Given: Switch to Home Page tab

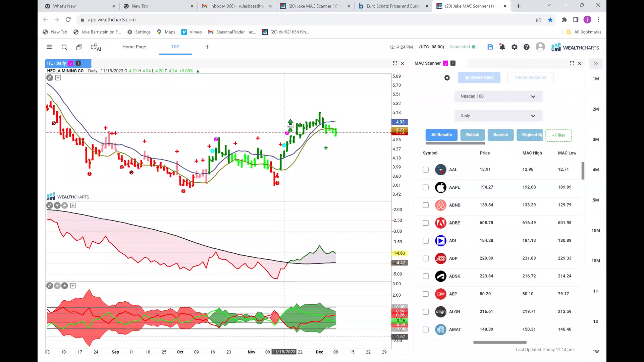Looking at the screenshot, I should [x=134, y=47].
